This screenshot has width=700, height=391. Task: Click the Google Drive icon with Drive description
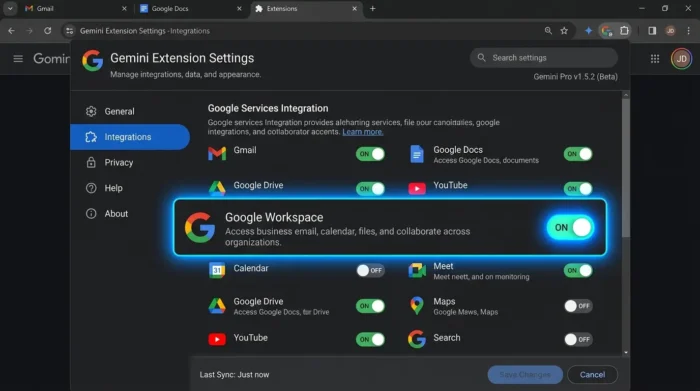[217, 306]
